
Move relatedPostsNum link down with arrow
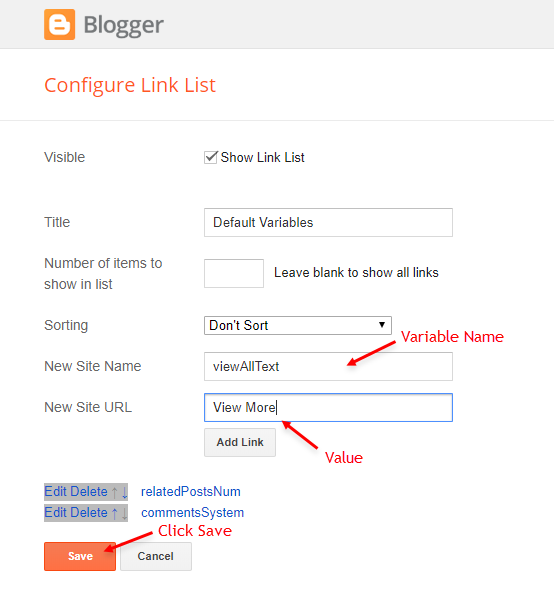click(x=124, y=492)
